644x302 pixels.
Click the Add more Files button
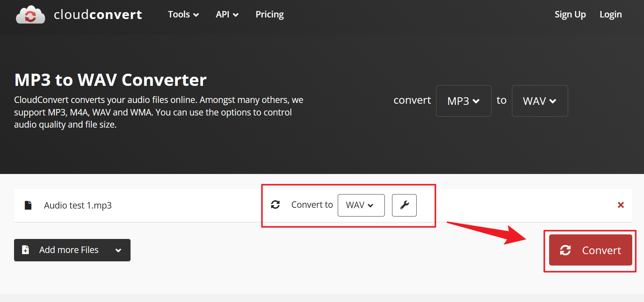tap(72, 250)
